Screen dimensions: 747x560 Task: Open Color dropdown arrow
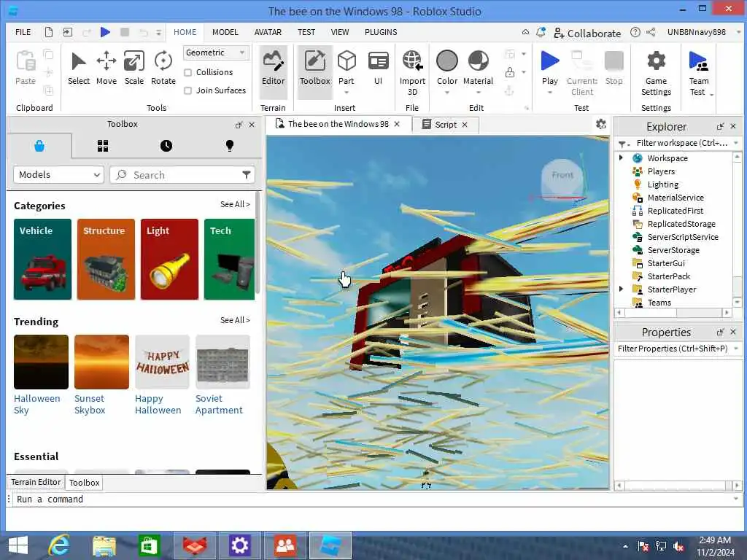(x=447, y=93)
